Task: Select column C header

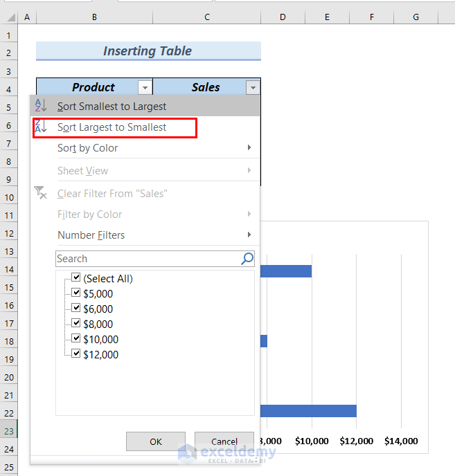Action: 206,17
